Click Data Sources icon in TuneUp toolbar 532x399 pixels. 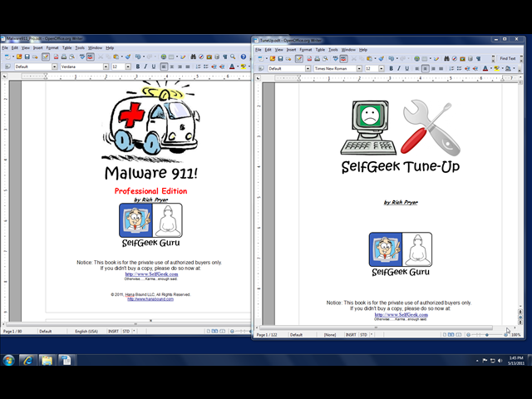[x=470, y=59]
